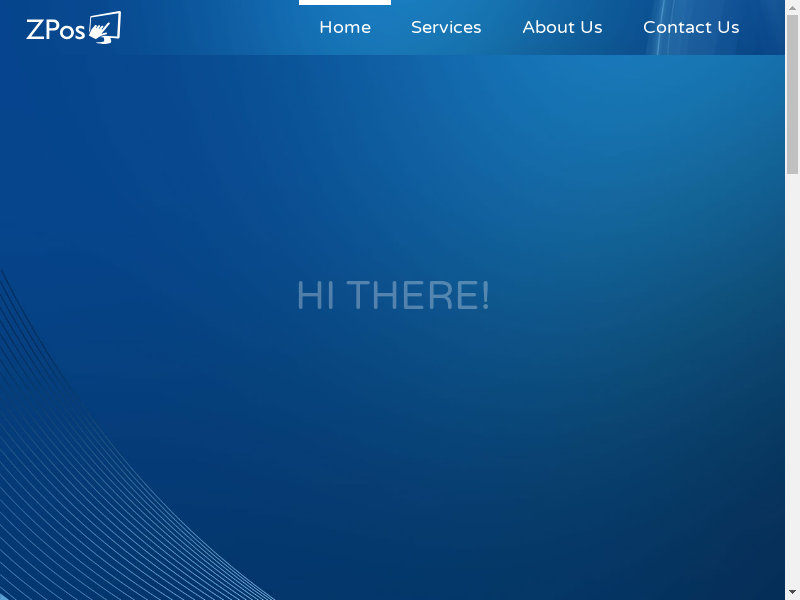Click the ZPos touchscreen hand icon
The height and width of the screenshot is (600, 800).
[x=104, y=27]
